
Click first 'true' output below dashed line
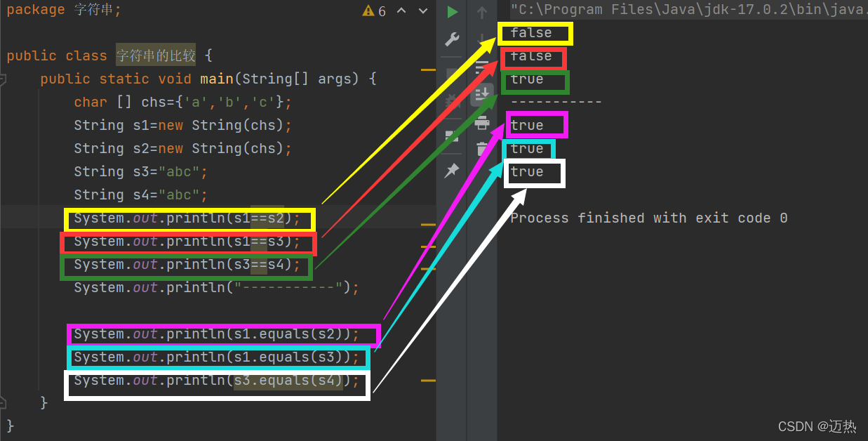tap(527, 126)
